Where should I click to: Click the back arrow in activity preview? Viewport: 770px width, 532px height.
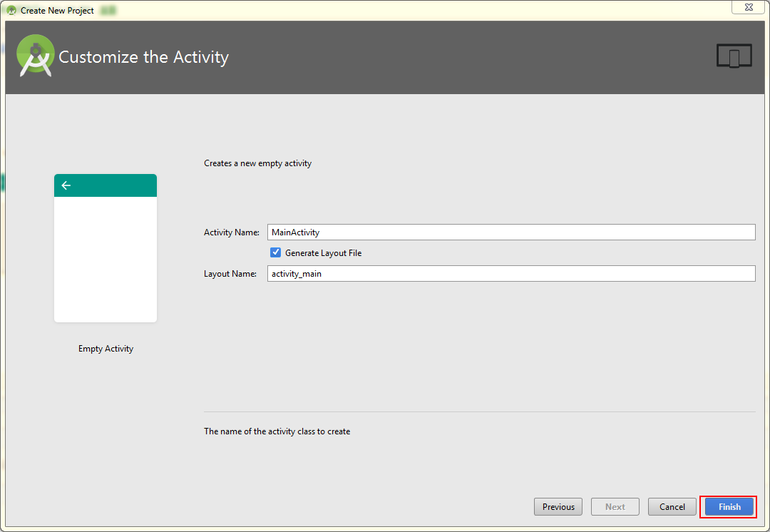point(66,185)
